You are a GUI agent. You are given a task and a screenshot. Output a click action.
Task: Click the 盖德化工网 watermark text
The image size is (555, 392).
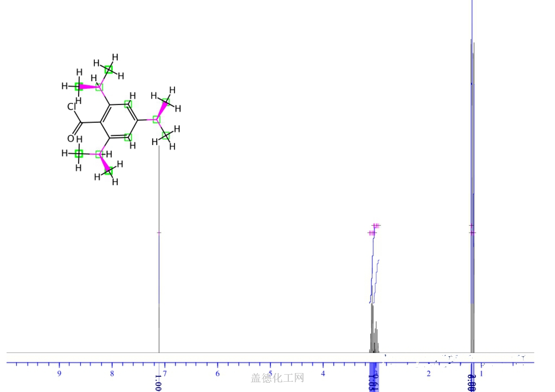[277, 378]
